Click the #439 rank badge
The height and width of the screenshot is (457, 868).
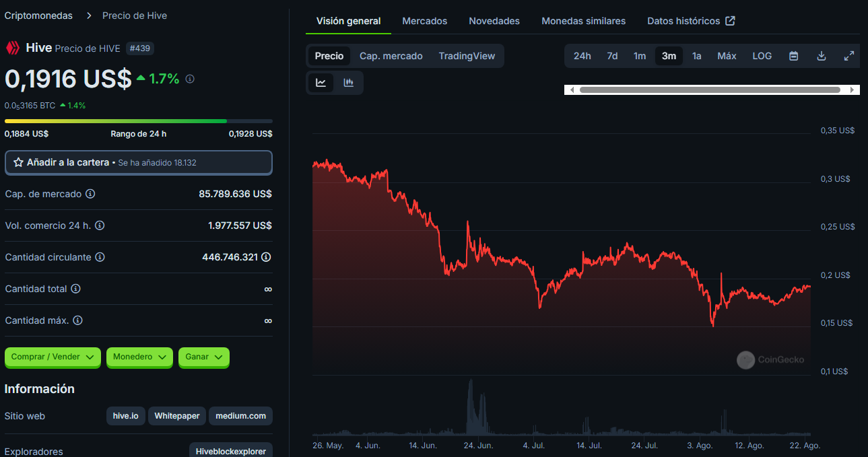[x=140, y=48]
